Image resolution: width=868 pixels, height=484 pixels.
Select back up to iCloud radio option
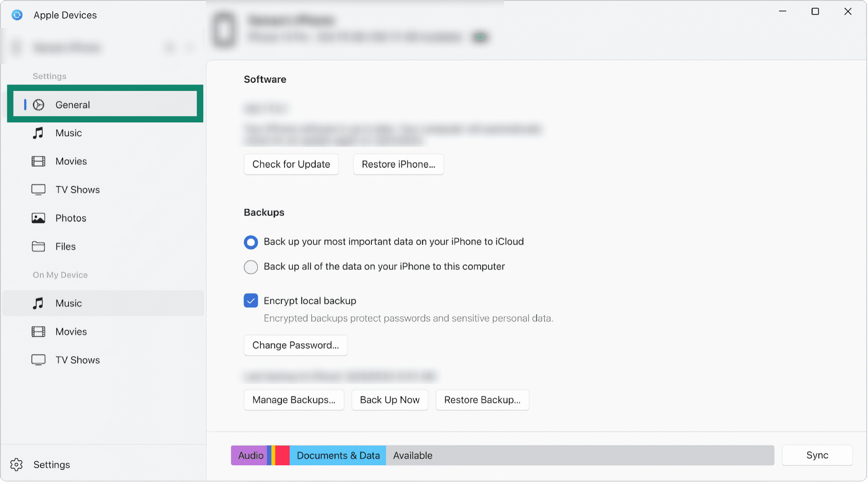click(251, 242)
